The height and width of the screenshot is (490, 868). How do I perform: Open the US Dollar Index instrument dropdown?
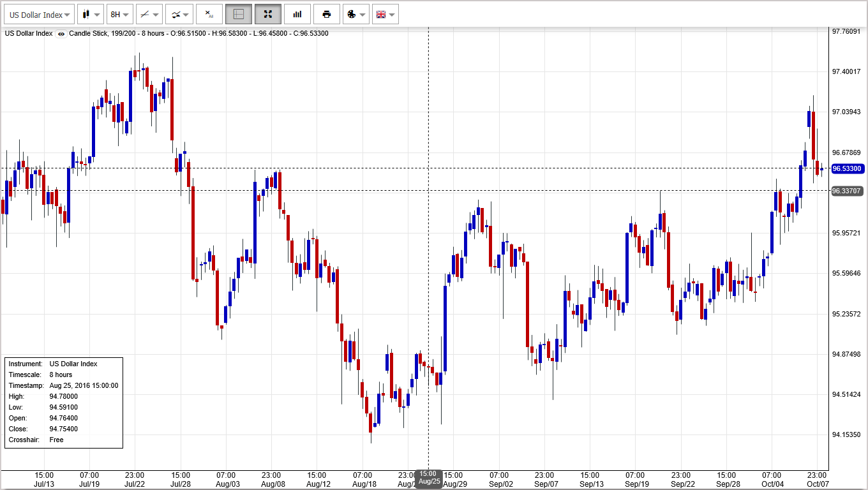coord(40,14)
